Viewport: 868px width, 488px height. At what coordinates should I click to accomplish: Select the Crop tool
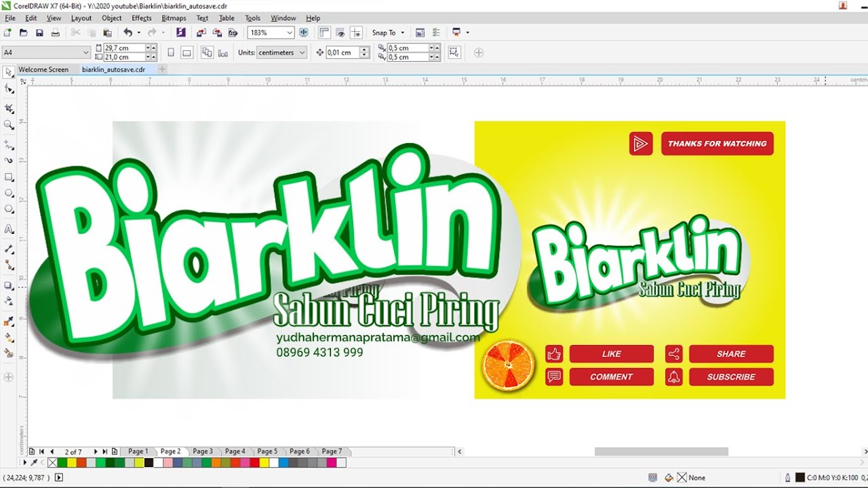9,108
